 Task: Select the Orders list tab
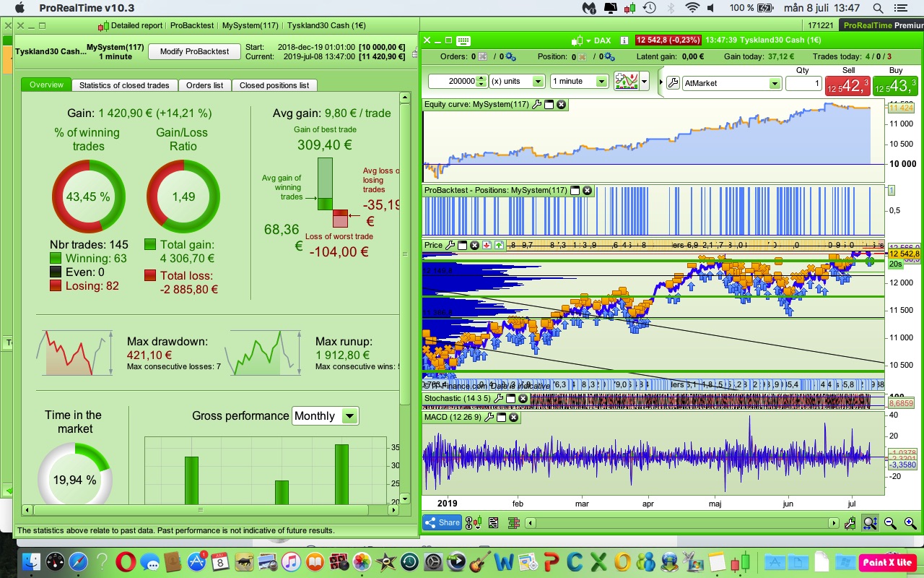click(205, 85)
